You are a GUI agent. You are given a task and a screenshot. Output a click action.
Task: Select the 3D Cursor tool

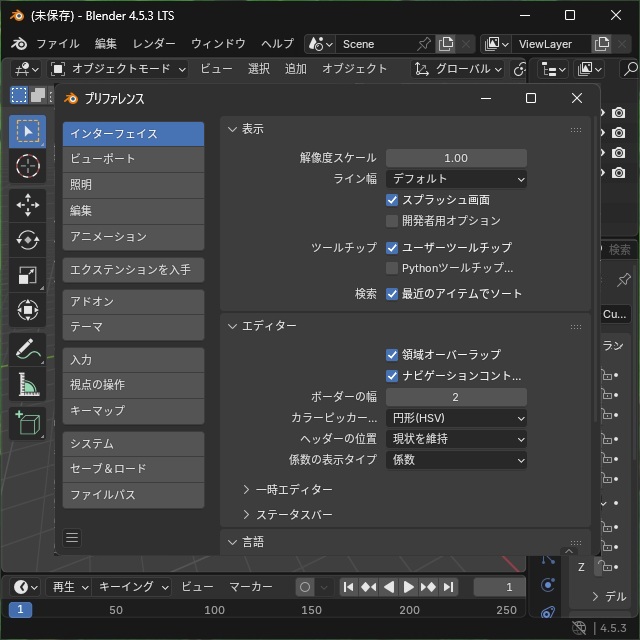point(27,166)
